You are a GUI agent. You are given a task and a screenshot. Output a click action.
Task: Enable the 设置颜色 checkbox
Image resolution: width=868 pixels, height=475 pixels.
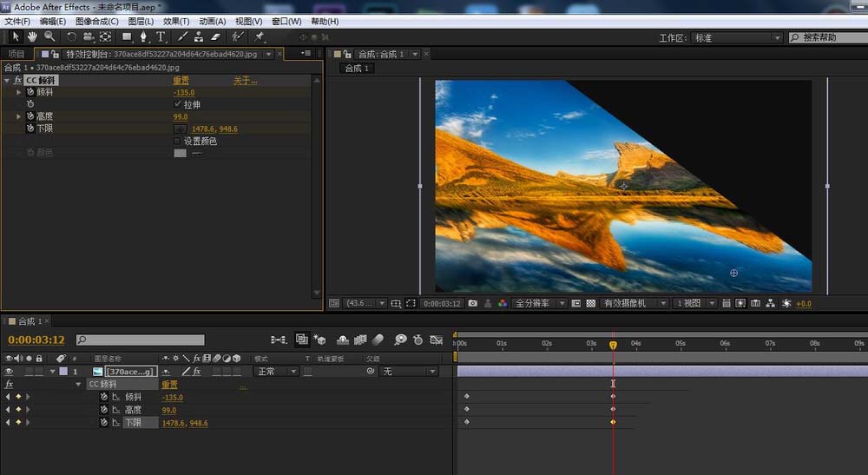(178, 141)
